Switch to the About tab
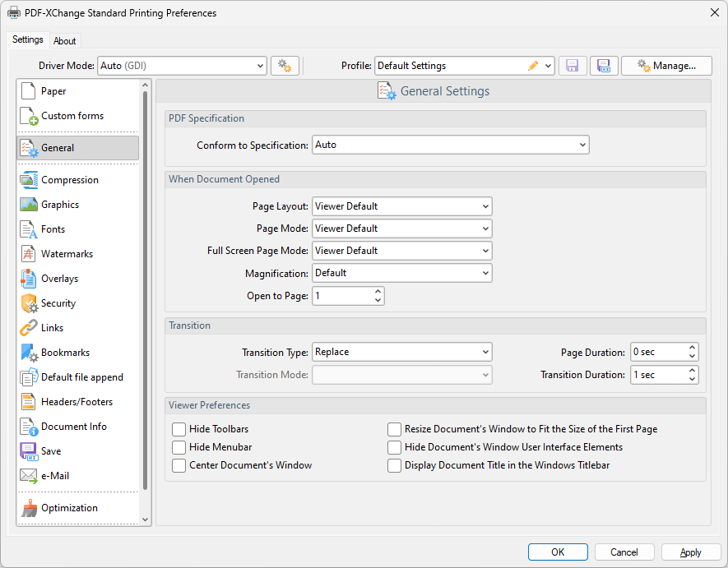 point(65,41)
